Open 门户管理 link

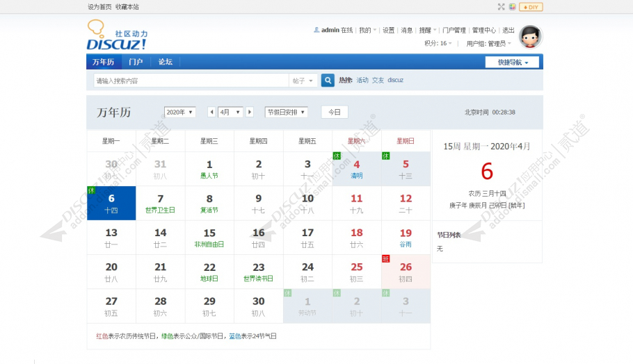coord(454,31)
